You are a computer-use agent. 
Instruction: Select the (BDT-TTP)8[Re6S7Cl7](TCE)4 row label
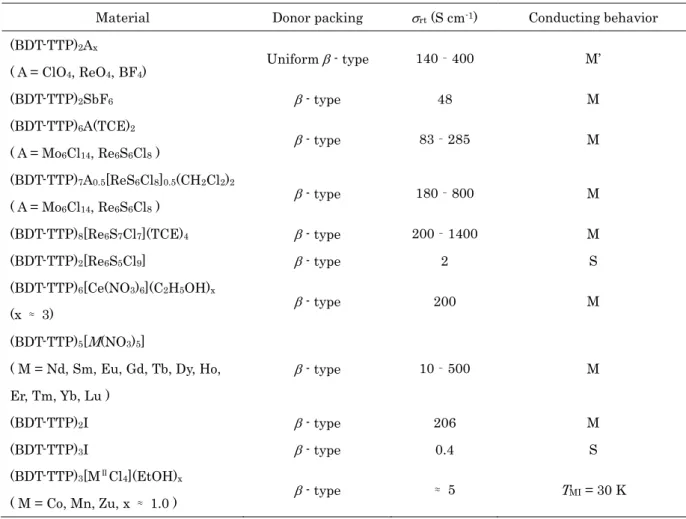click(x=99, y=234)
